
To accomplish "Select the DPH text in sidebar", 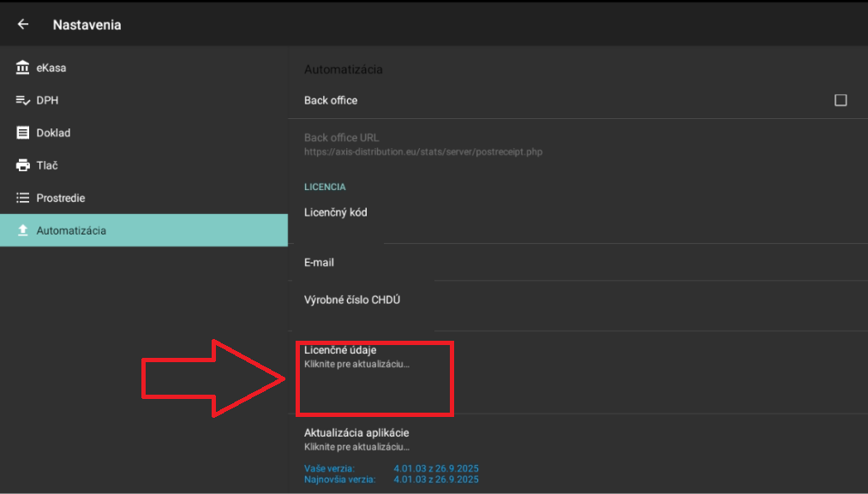I will (47, 100).
